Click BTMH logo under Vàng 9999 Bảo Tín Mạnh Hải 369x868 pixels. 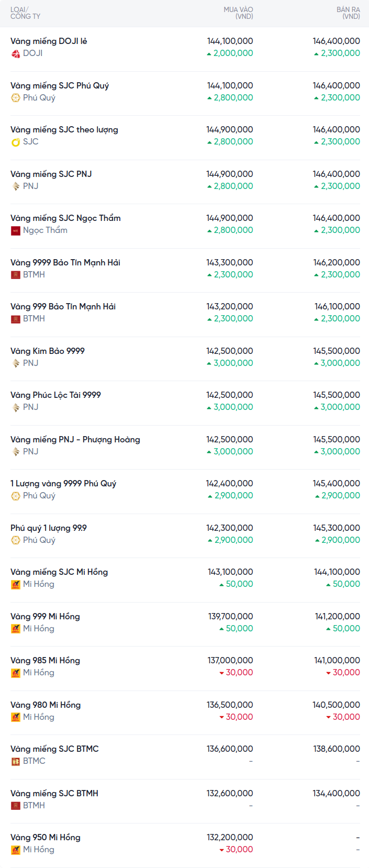(x=16, y=275)
